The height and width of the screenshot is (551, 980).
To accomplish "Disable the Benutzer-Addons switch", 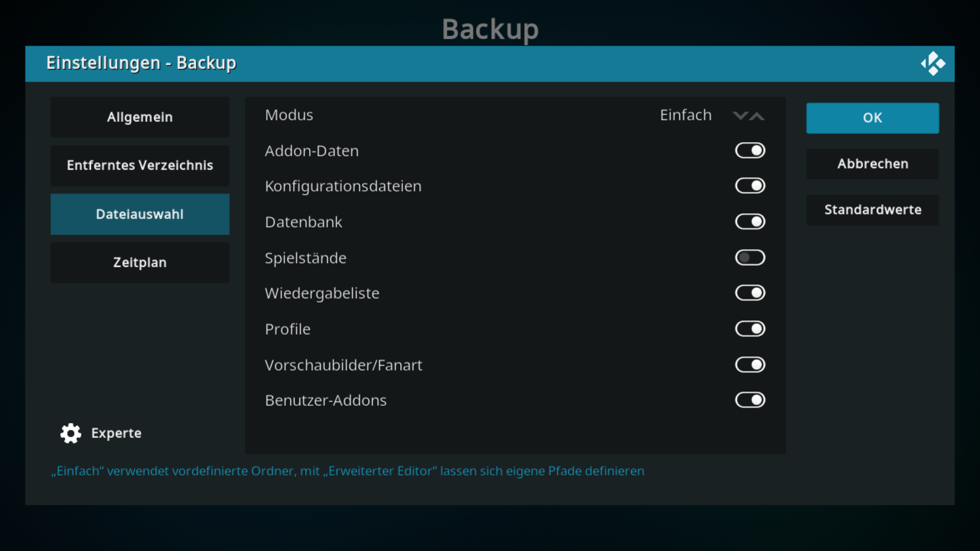I will click(750, 400).
